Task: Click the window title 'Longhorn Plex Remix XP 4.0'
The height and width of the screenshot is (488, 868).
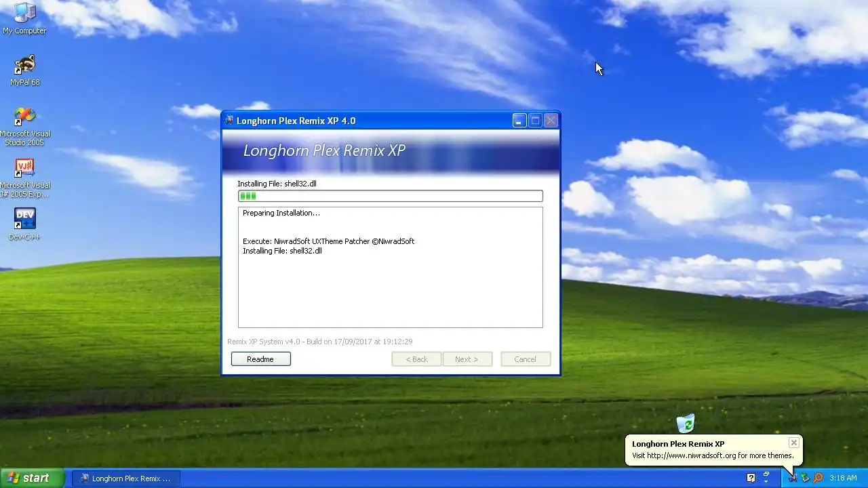Action: point(296,121)
